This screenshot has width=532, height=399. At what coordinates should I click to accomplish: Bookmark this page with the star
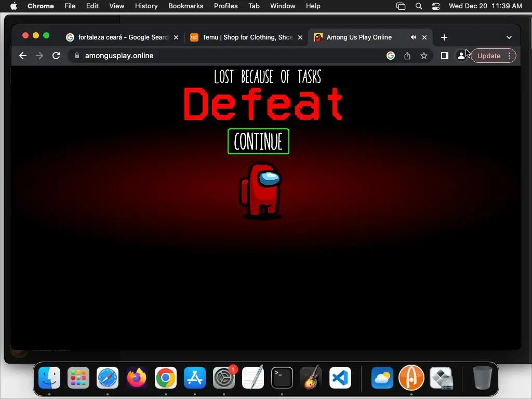(x=424, y=56)
